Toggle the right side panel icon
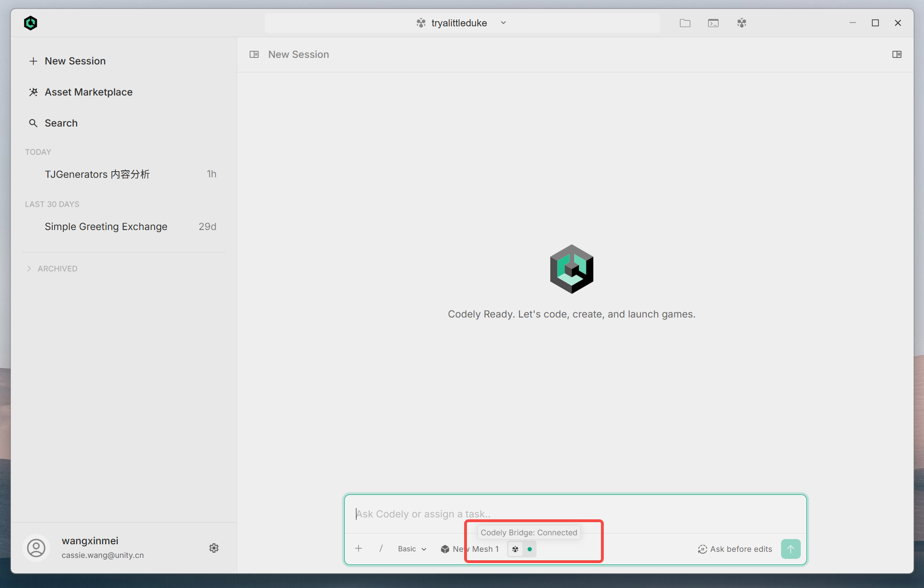Viewport: 924px width, 588px height. [897, 55]
